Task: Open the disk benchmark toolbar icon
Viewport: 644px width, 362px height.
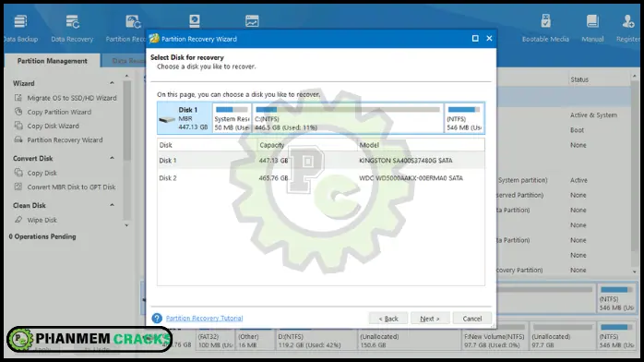Action: (x=195, y=21)
